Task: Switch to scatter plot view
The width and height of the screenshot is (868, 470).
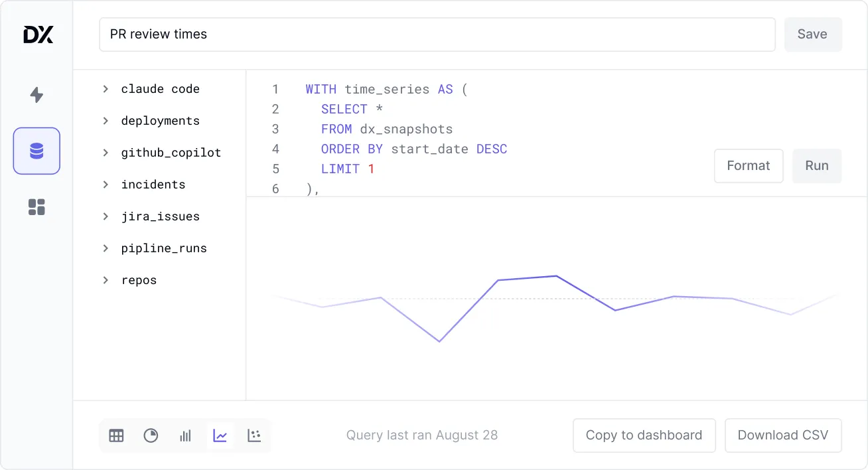Action: coord(254,435)
